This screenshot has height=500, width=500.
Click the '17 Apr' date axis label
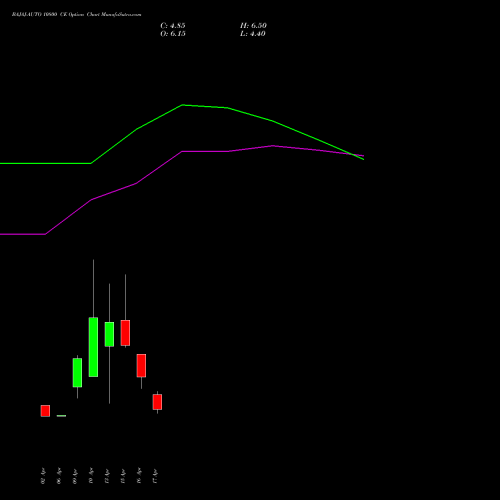click(155, 476)
